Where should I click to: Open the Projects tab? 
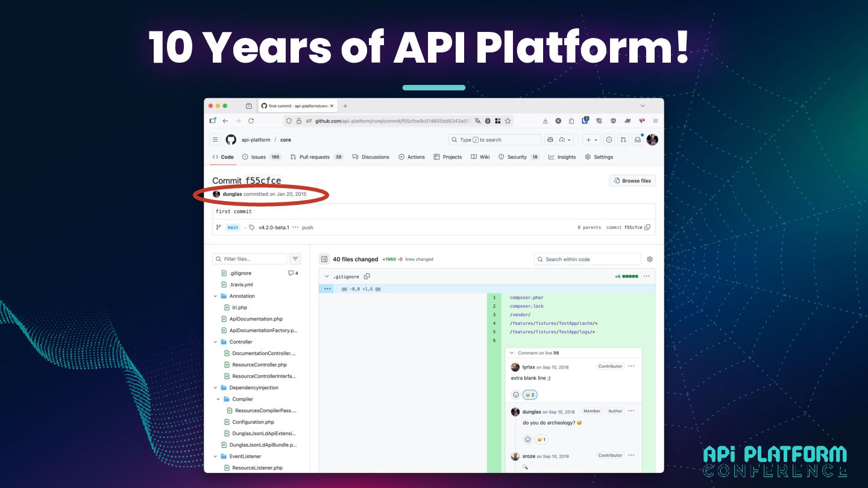click(448, 157)
